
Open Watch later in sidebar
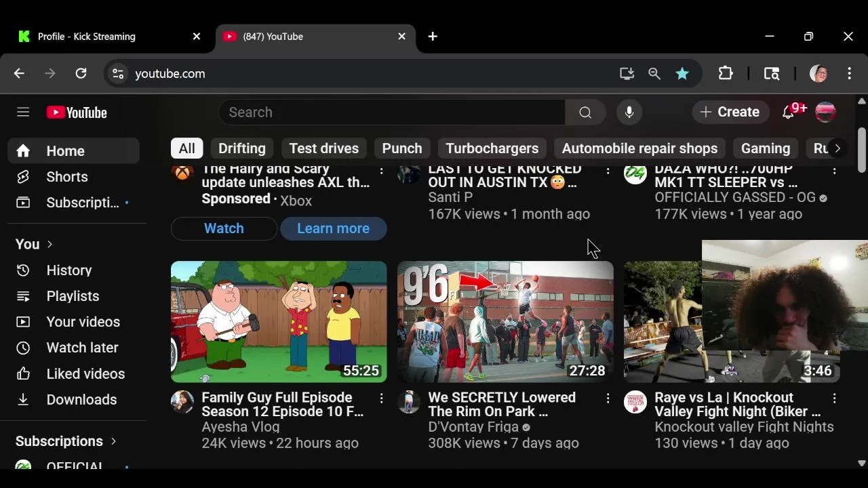point(73,348)
